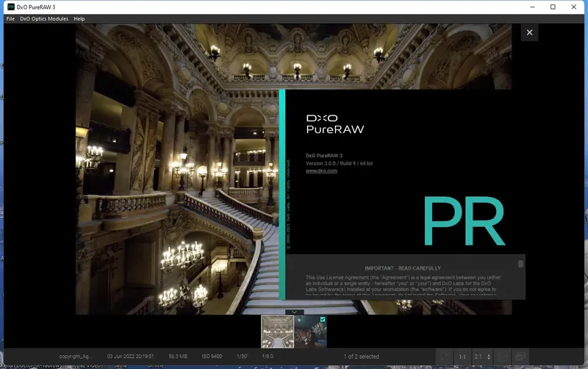Maximize the DxO PureRAW 3 window
Image resolution: width=588 pixels, height=369 pixels.
(x=553, y=7)
